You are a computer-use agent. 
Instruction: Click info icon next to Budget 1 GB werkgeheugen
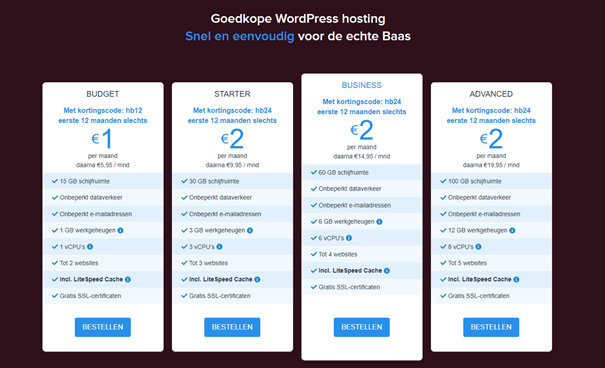120,230
